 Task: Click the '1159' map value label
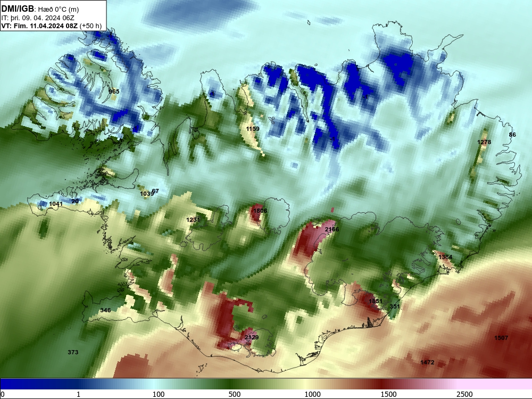click(253, 129)
